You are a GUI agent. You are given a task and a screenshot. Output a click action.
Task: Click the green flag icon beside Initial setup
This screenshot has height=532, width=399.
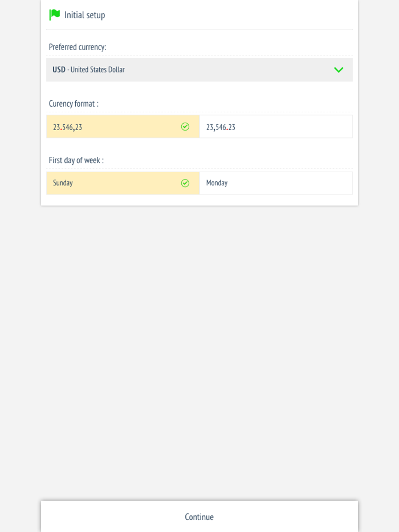click(x=54, y=14)
